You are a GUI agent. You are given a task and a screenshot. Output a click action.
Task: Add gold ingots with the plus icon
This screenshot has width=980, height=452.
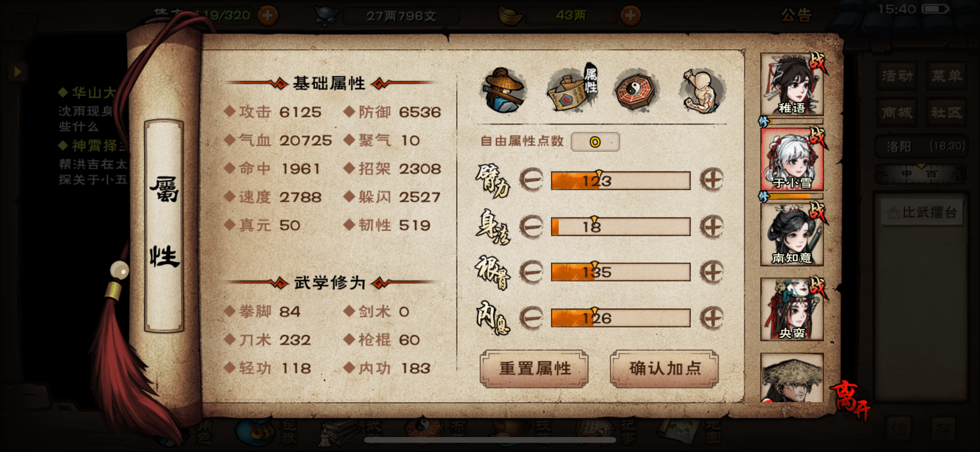click(630, 15)
